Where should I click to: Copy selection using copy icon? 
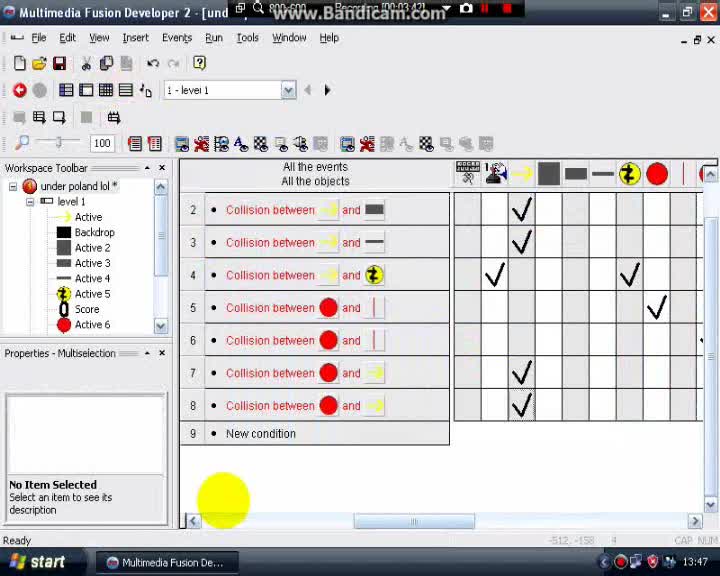click(x=106, y=63)
